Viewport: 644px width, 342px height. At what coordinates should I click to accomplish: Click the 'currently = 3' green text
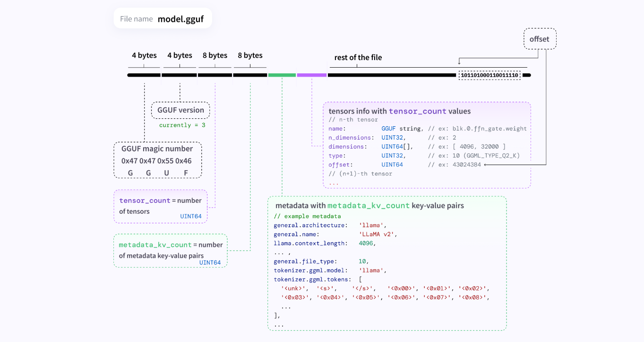(182, 125)
